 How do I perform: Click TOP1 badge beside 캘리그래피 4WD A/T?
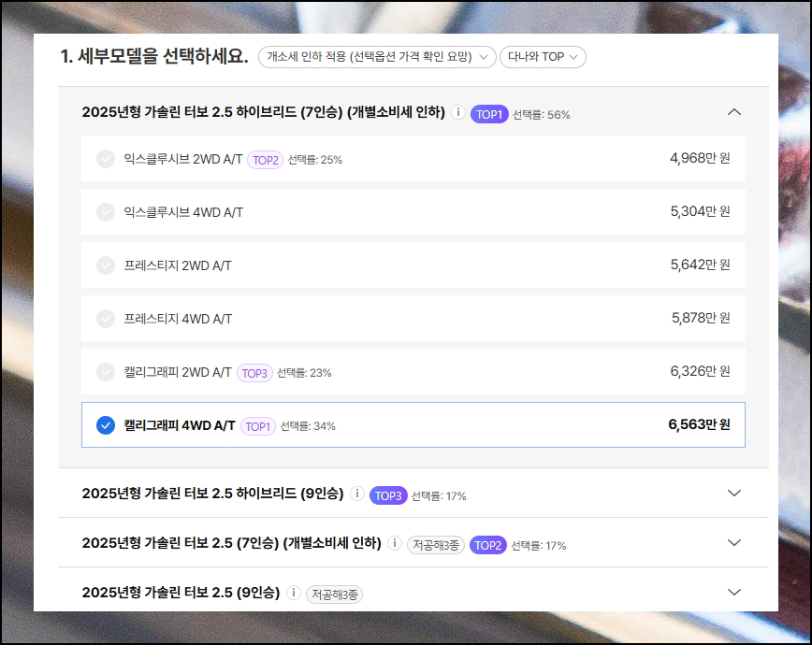point(258,426)
